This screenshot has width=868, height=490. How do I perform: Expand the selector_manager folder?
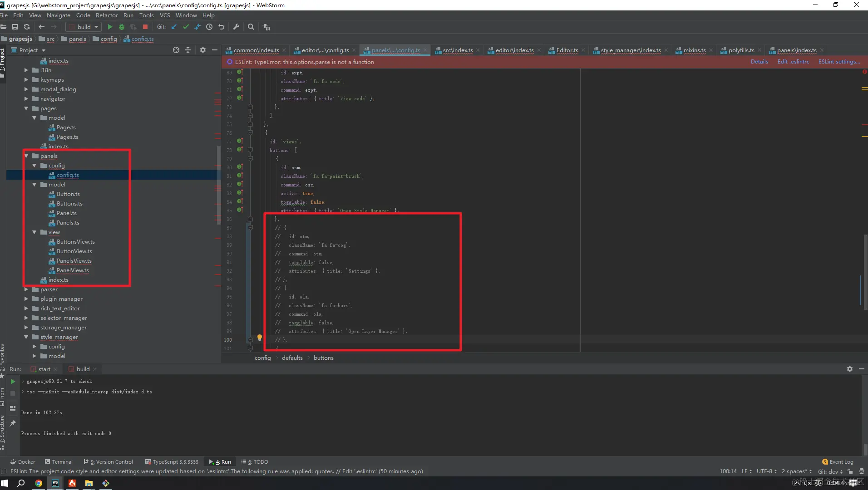26,318
